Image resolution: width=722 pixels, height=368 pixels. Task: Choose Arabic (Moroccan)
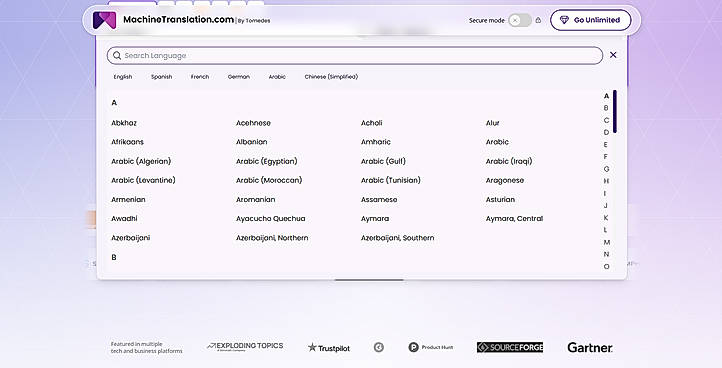(x=269, y=180)
